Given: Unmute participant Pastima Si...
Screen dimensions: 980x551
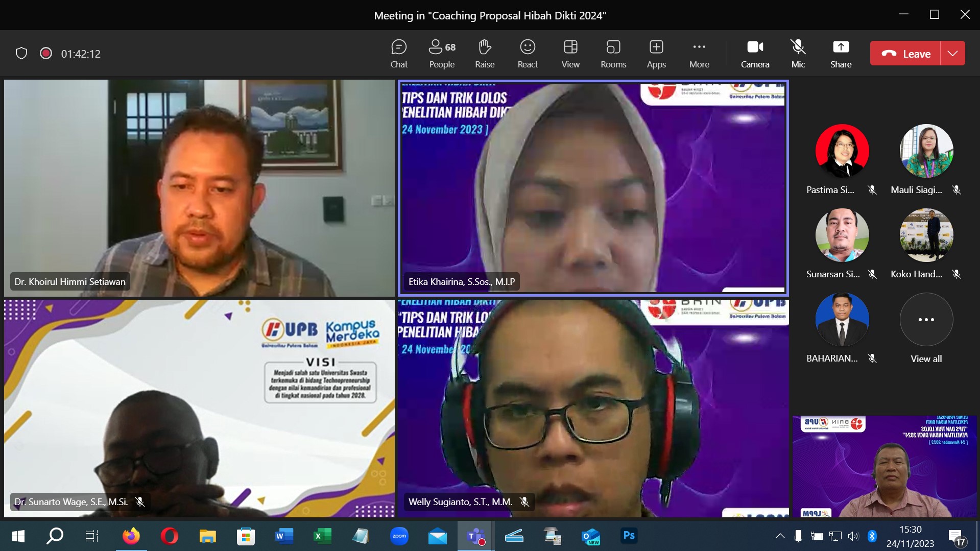Looking at the screenshot, I should [872, 189].
